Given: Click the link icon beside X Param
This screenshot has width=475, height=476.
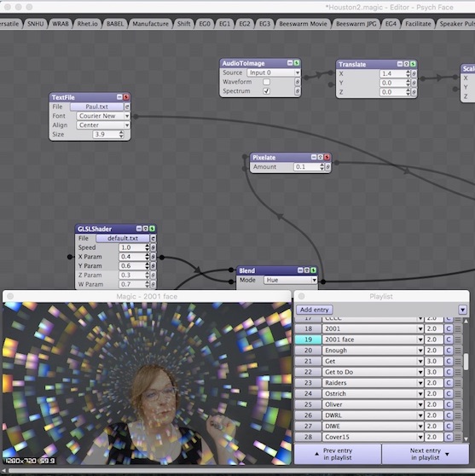Looking at the screenshot, I should point(154,257).
